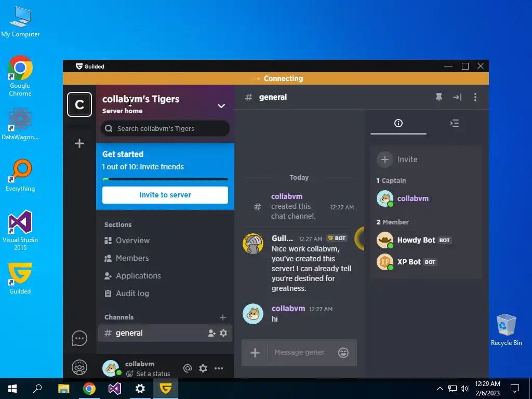Click the message attachment plus button
Viewport: 532px width, 399px height.
click(255, 353)
